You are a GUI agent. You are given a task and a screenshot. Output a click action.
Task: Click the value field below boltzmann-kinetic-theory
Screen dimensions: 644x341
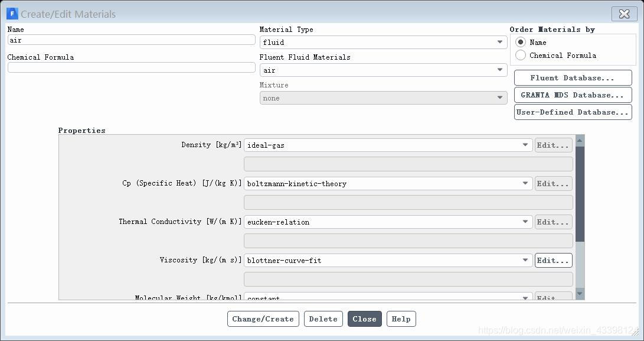[x=408, y=202]
